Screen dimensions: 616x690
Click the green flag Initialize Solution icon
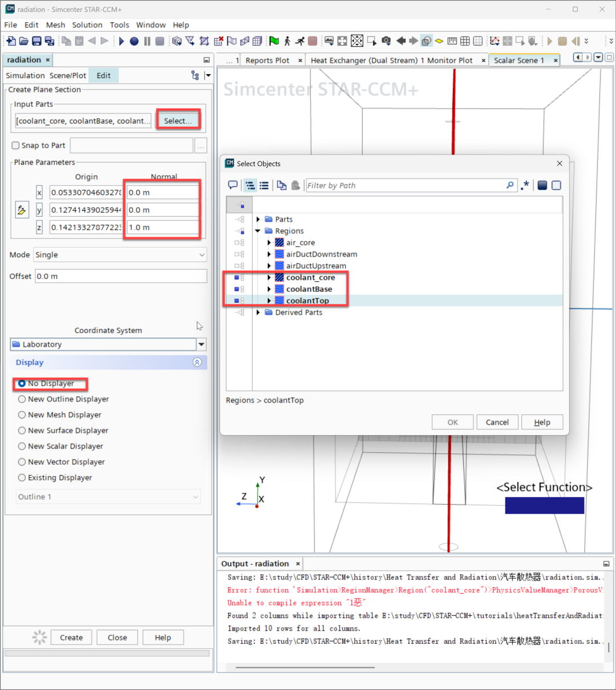pyautogui.click(x=274, y=41)
